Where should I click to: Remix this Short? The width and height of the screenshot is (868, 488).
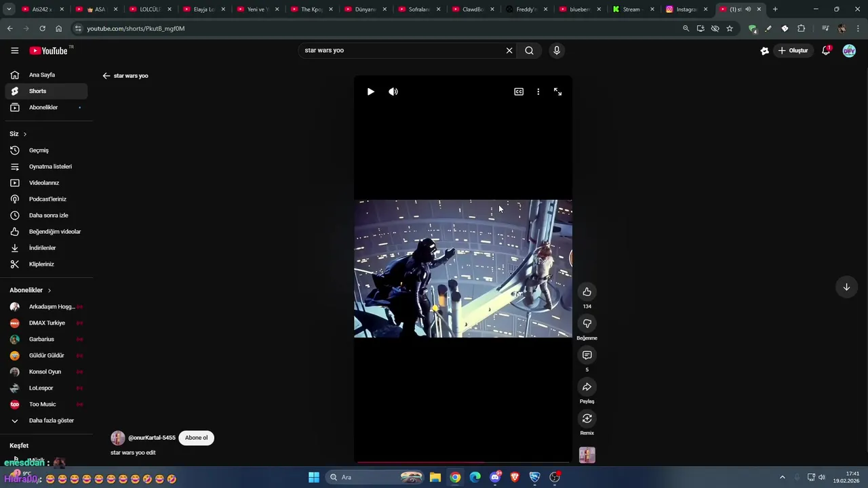click(x=587, y=419)
